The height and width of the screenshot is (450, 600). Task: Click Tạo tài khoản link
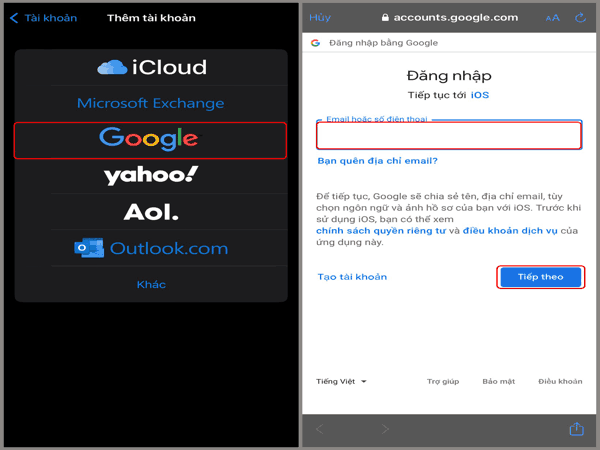(x=352, y=277)
